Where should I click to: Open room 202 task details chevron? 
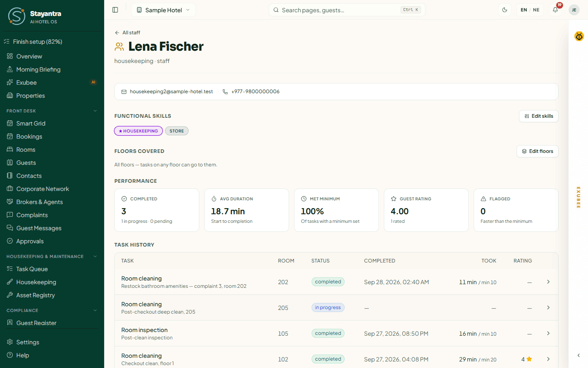click(548, 282)
